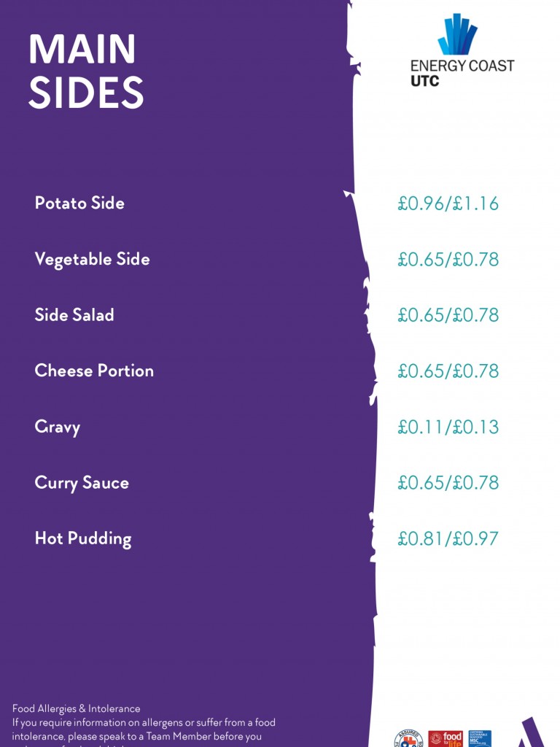
Task: Click the MAIN SIDES heading
Action: (86, 71)
